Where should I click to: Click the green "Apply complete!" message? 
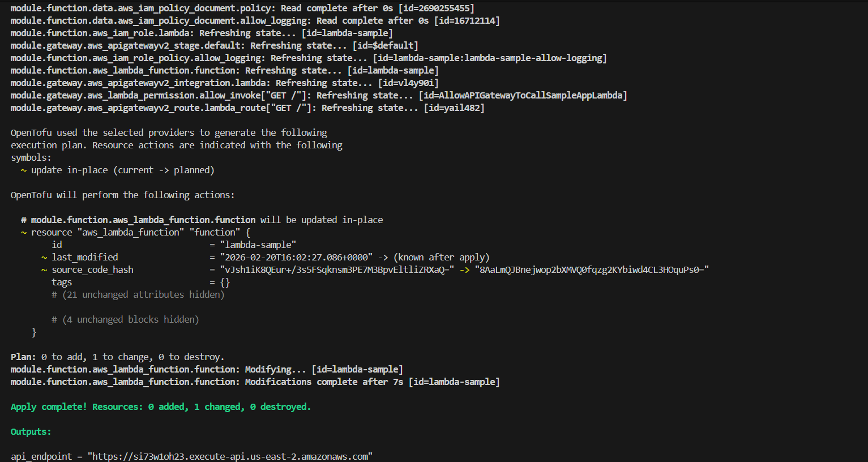click(49, 407)
